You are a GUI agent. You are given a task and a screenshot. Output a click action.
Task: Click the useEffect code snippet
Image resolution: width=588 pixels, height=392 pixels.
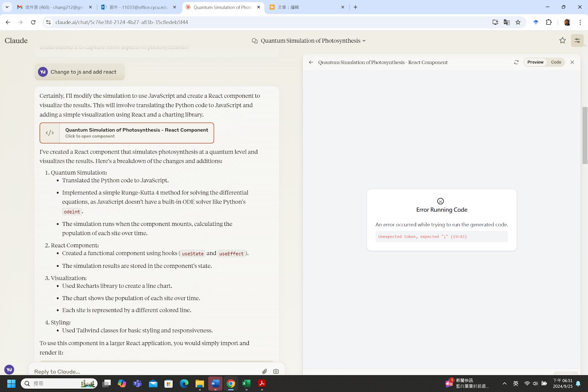(x=232, y=253)
